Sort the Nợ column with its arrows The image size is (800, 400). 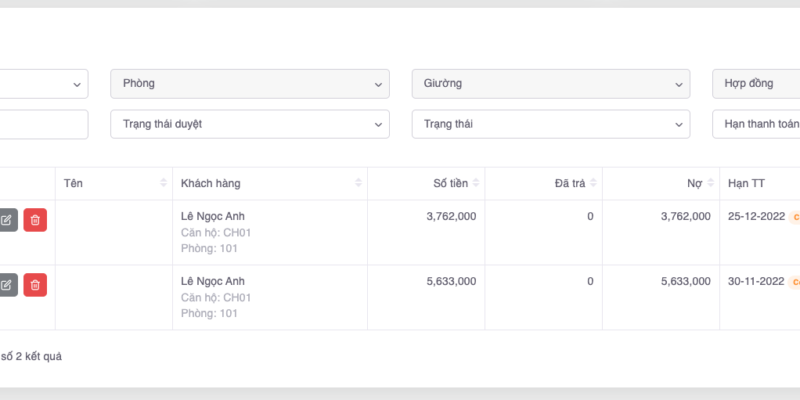point(710,183)
